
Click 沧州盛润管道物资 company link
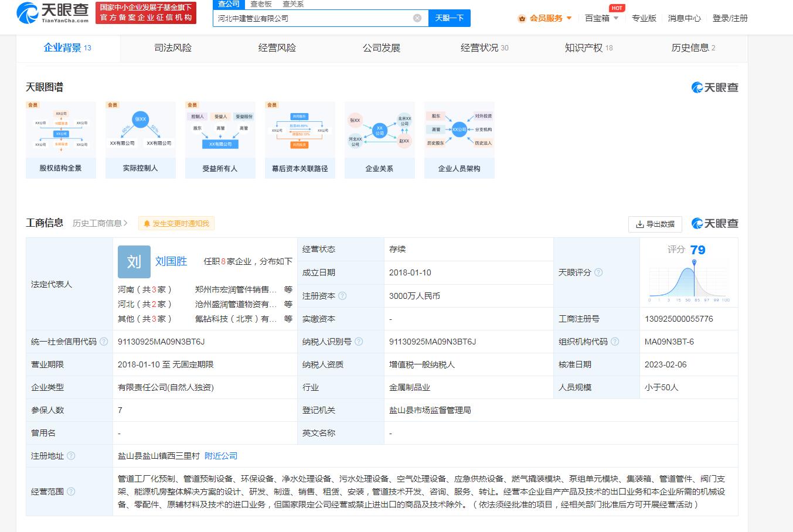[236, 304]
